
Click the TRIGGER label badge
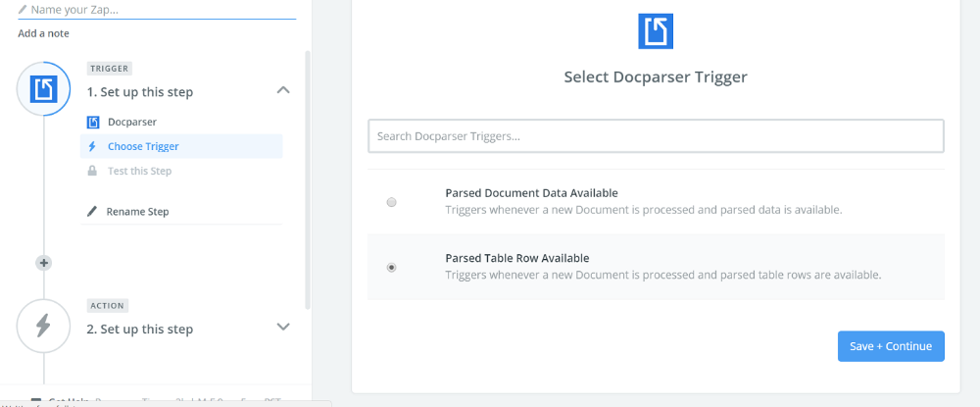tap(110, 69)
